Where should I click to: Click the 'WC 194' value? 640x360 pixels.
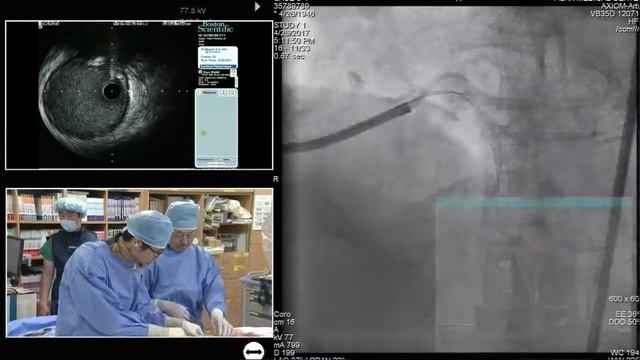624,352
